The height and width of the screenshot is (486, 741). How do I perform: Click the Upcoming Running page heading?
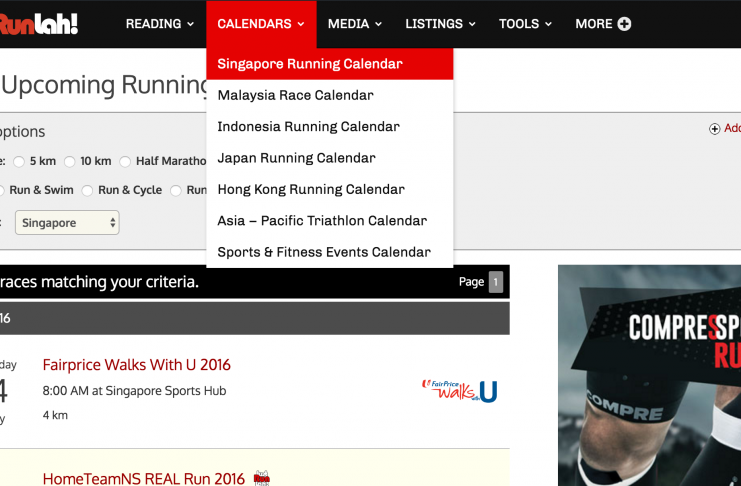tap(104, 85)
